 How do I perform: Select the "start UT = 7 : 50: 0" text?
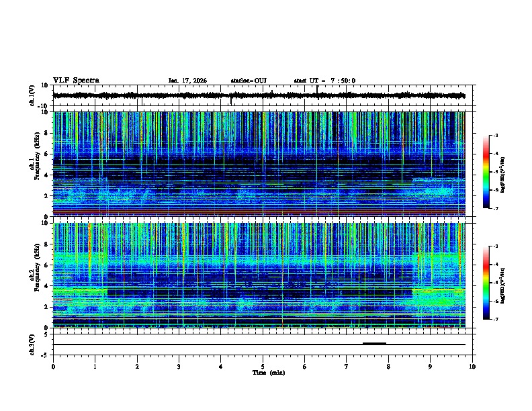pos(324,81)
